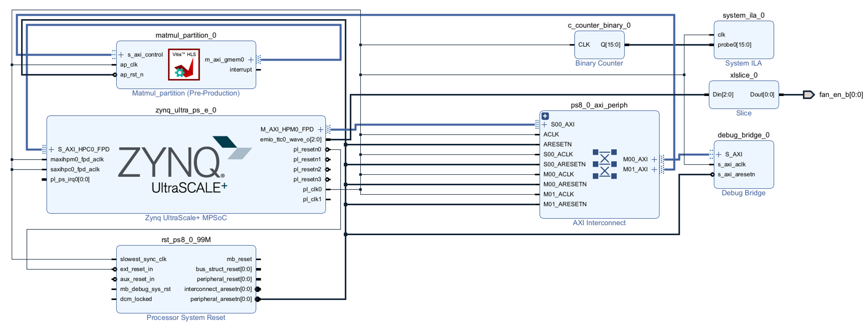Select the pl_clk1 output pin
The image size is (868, 326).
[312, 200]
